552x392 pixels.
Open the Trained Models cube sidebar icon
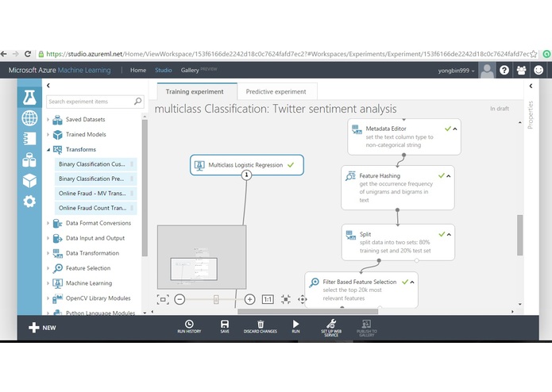point(29,181)
